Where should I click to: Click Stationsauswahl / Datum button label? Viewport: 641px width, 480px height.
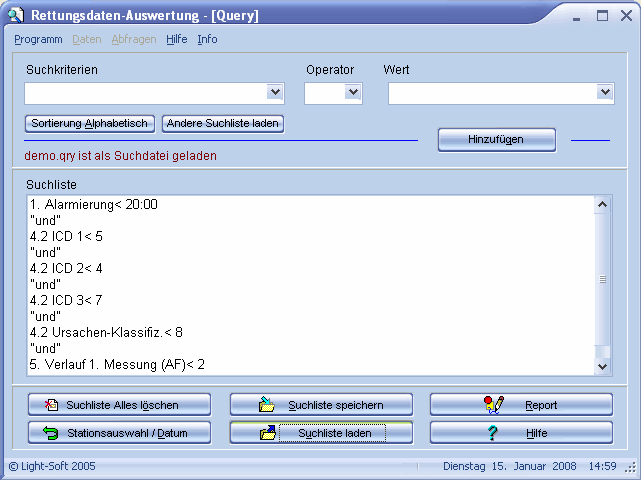(x=127, y=433)
